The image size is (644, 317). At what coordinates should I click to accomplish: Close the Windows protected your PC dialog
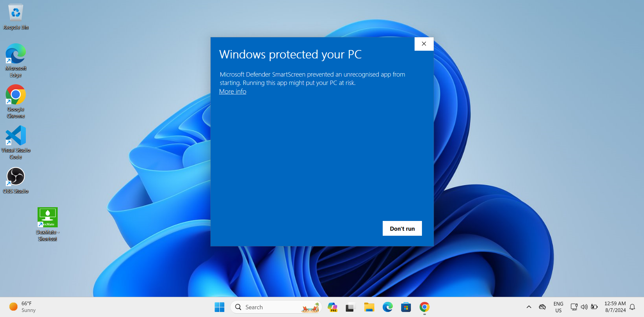(424, 44)
